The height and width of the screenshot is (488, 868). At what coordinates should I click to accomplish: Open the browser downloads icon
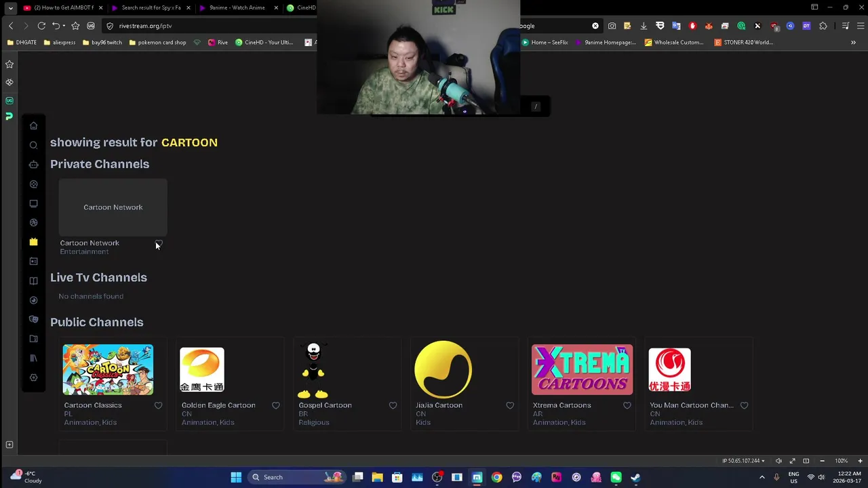pyautogui.click(x=644, y=26)
